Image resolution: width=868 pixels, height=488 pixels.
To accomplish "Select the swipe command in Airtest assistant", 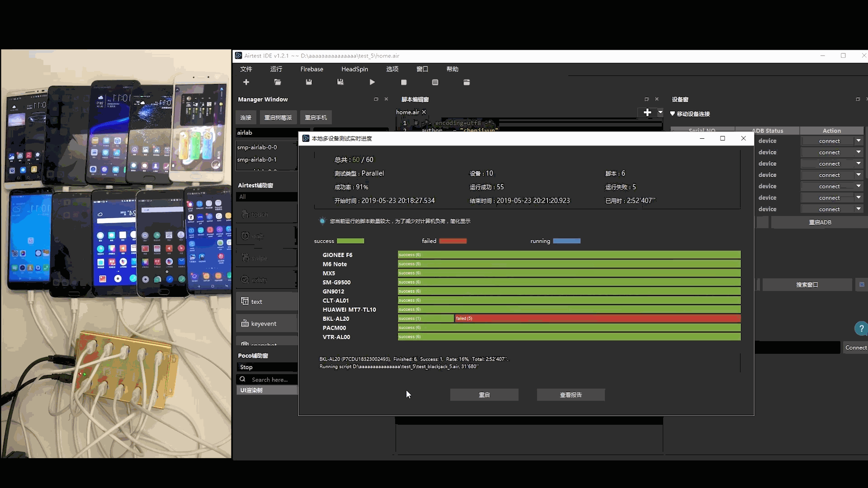I will (x=267, y=258).
